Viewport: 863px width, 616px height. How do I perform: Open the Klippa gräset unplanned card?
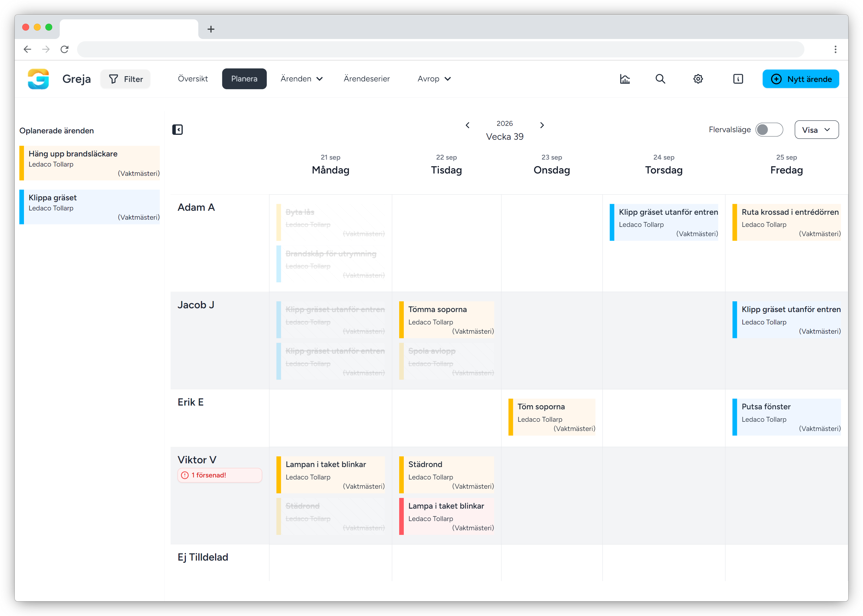click(89, 207)
